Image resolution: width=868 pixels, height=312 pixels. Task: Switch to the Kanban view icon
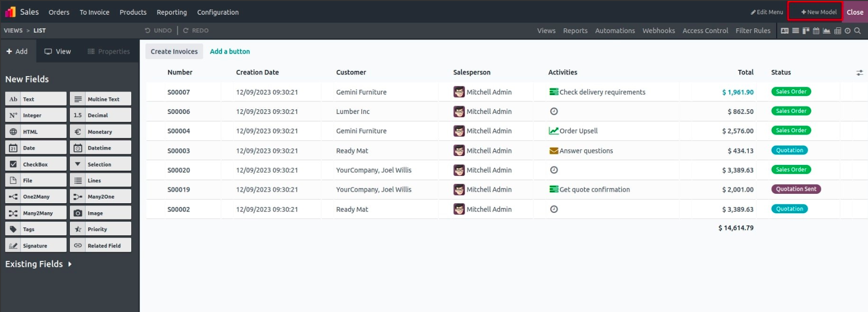click(806, 31)
